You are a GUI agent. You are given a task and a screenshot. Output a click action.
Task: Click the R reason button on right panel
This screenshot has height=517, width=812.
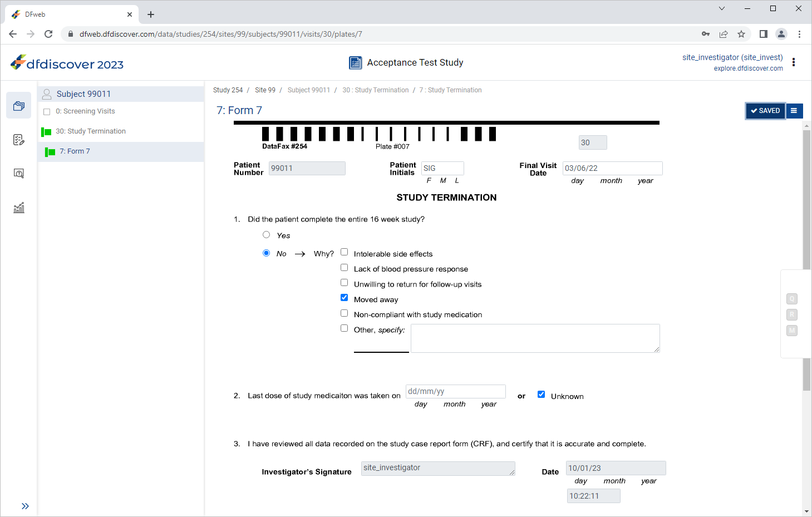792,314
